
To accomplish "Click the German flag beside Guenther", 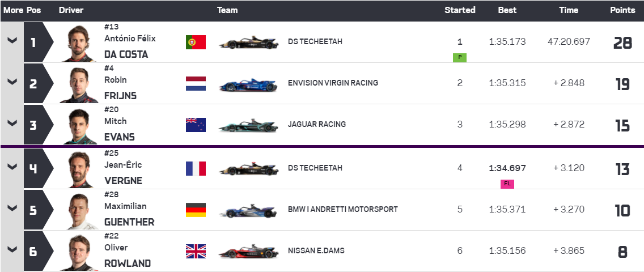I will [196, 210].
